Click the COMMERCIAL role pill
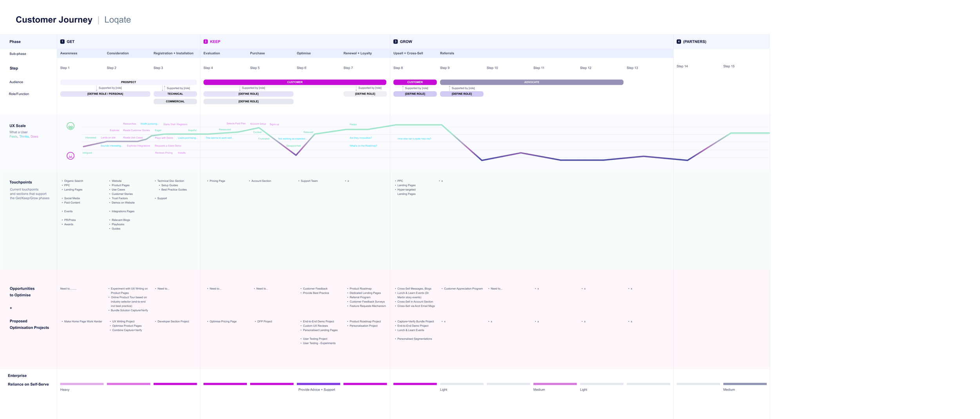Viewport: 980px width, 419px height. point(175,101)
